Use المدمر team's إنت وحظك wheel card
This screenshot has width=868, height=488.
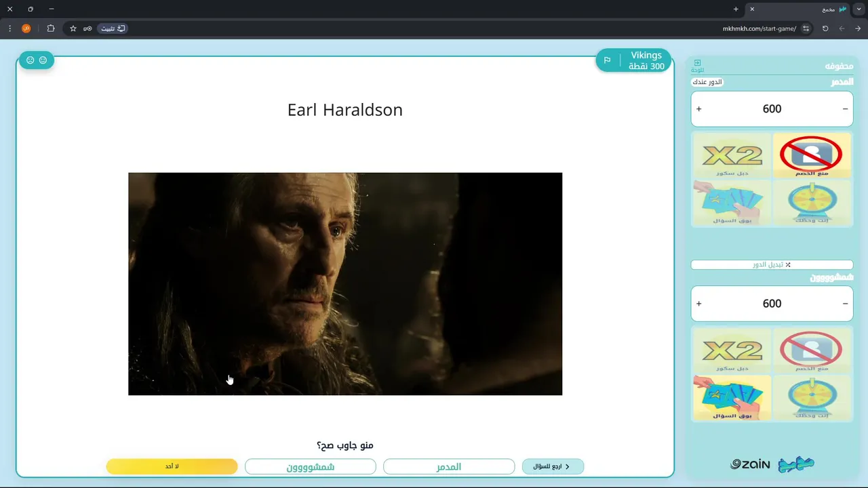coord(811,202)
